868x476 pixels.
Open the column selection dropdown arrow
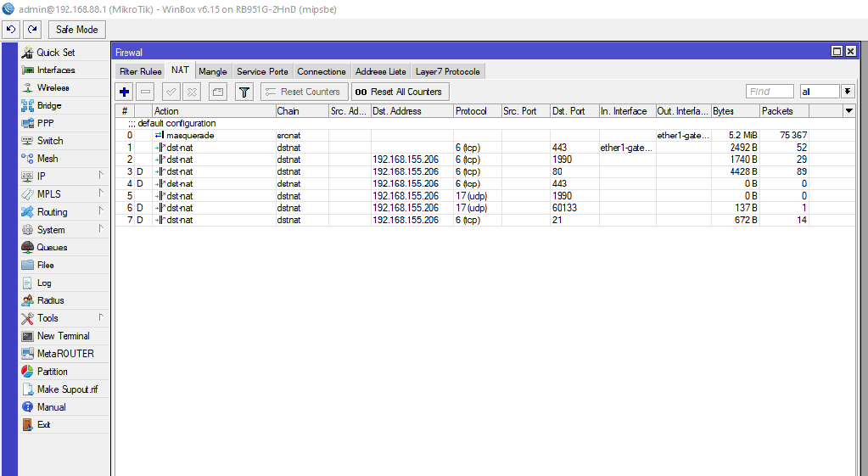[848, 110]
